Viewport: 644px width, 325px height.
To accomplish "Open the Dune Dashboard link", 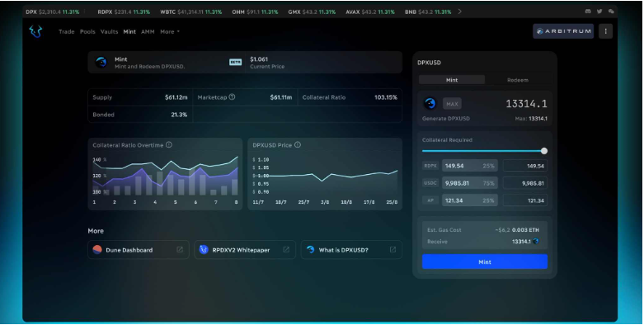I will [x=139, y=249].
